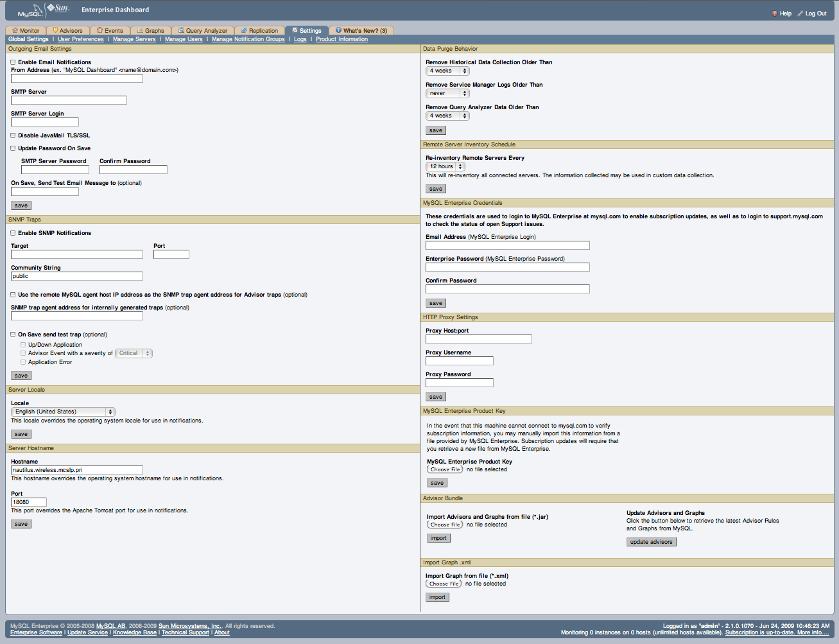839x644 pixels.
Task: Open the Manage Servers settings page
Action: click(134, 39)
